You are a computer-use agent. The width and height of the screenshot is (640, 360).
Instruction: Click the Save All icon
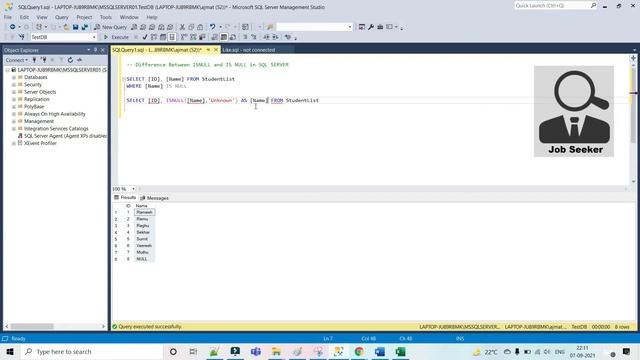(x=84, y=27)
